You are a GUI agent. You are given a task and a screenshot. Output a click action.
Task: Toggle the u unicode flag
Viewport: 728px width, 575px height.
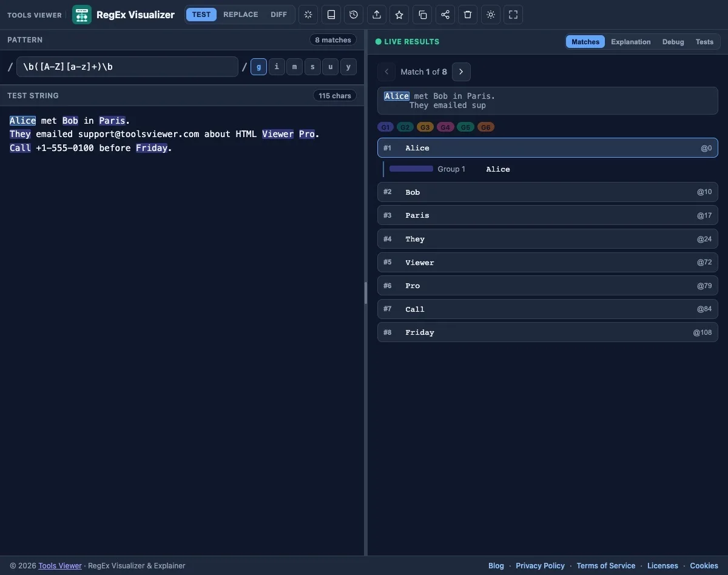(330, 67)
